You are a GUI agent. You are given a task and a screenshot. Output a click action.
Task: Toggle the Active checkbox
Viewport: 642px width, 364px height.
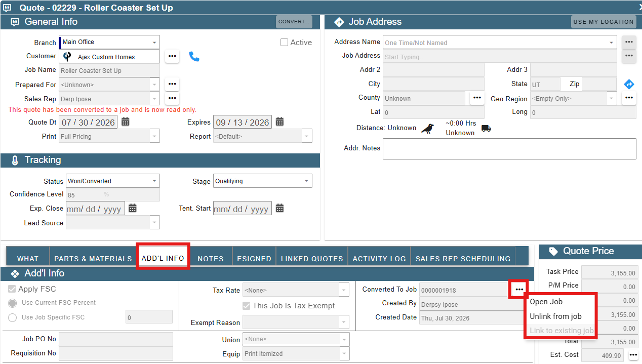coord(285,43)
